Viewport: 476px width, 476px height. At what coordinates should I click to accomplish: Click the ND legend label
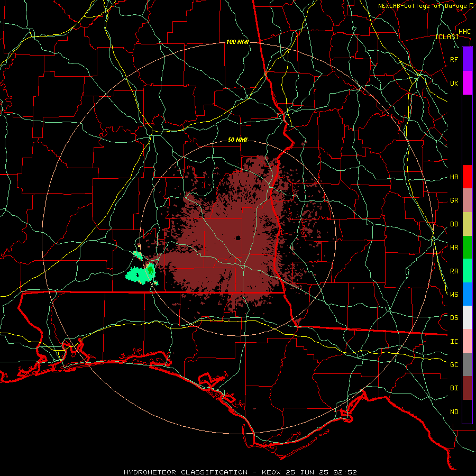point(454,411)
